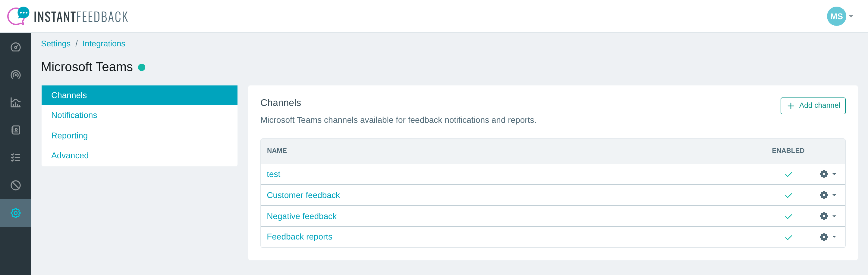Open the Negative feedback channel link
Viewport: 868px width, 275px height.
(302, 216)
